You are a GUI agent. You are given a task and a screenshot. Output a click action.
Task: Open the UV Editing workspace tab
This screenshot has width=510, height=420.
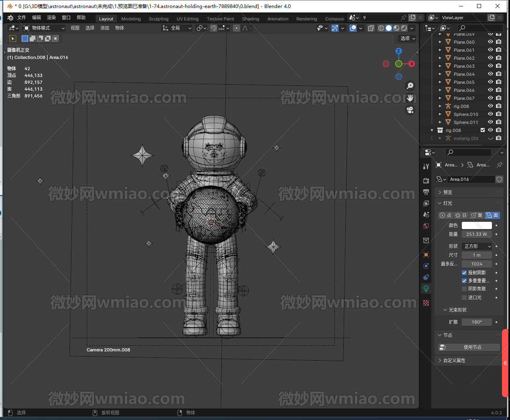tap(188, 19)
